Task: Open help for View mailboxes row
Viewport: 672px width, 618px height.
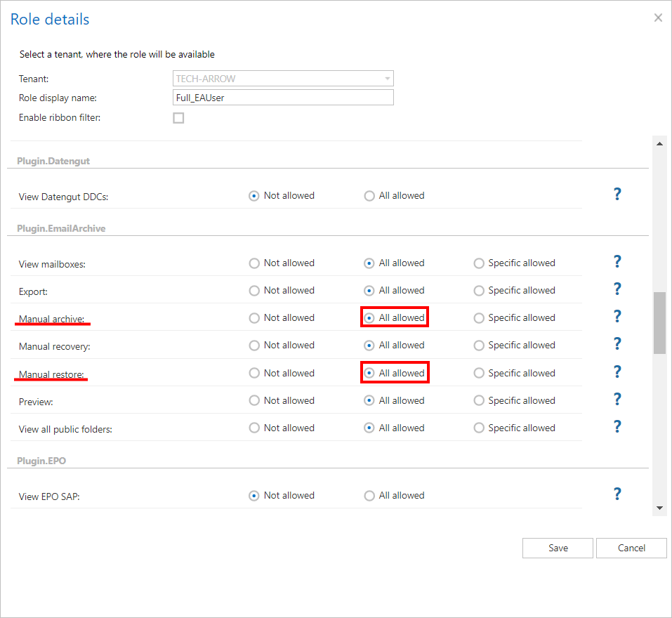Action: click(617, 262)
